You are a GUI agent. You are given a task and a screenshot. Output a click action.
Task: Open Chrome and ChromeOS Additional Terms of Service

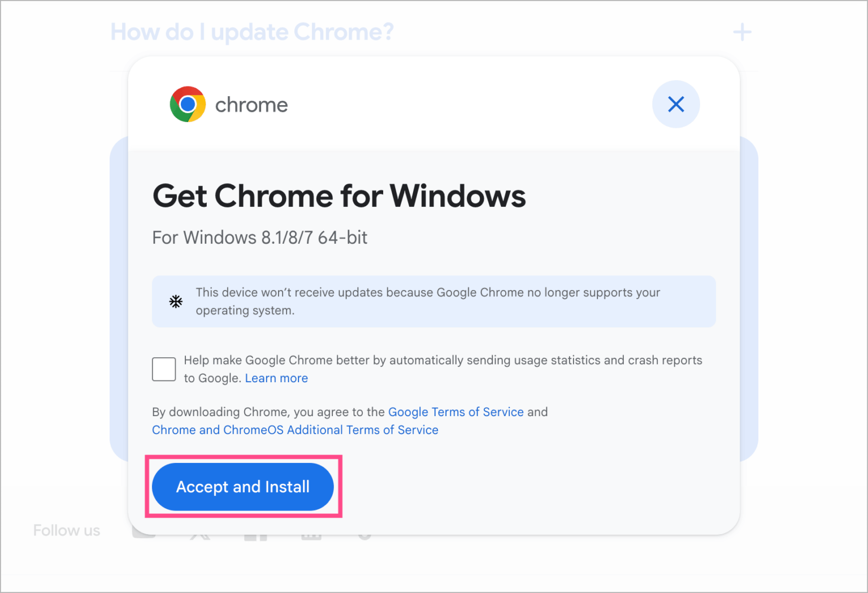(x=294, y=430)
